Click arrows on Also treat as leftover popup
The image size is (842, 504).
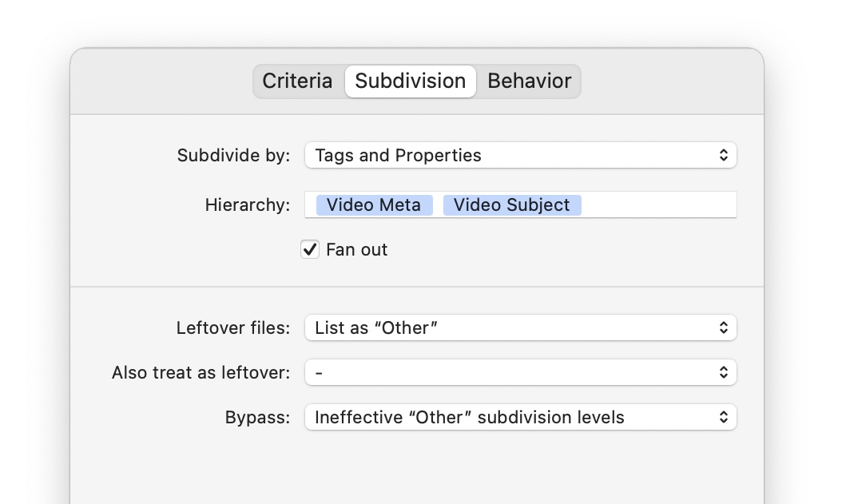click(723, 372)
